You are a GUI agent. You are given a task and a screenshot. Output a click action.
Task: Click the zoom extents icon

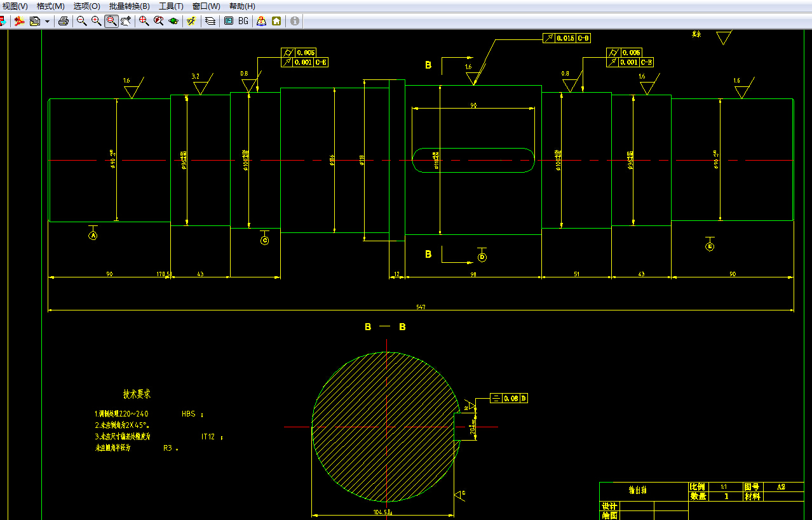[x=144, y=21]
